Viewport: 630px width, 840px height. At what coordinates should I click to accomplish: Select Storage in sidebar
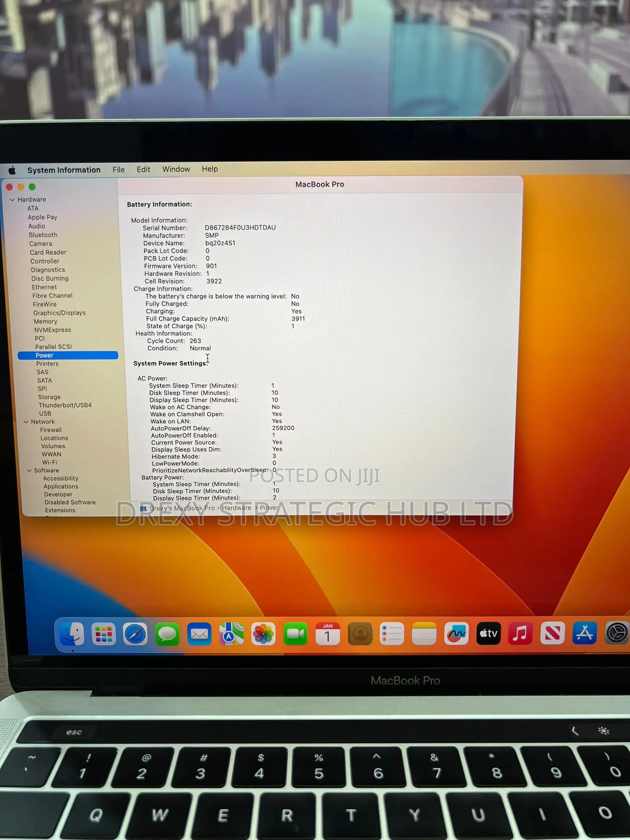pyautogui.click(x=49, y=397)
